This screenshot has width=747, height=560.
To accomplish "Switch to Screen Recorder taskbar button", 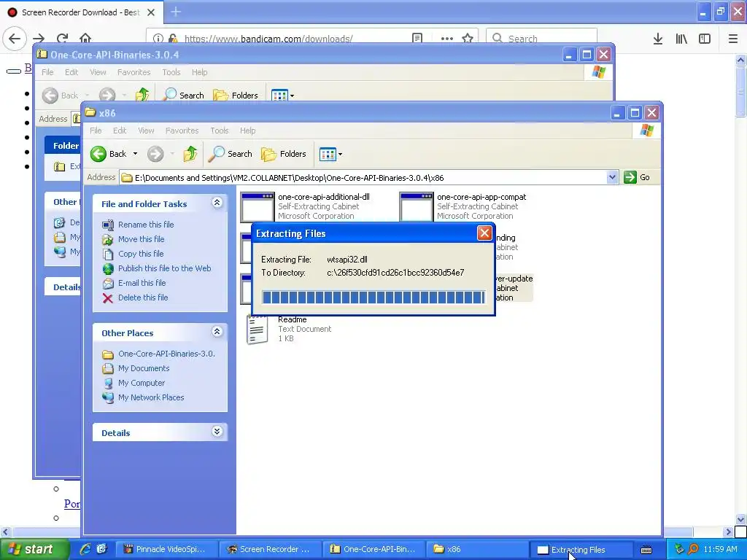I will (x=270, y=549).
